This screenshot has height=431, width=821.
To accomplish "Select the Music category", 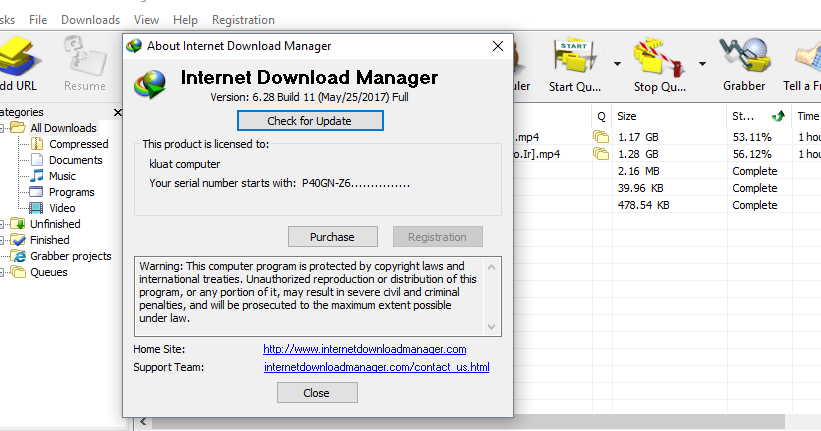I will pos(62,176).
